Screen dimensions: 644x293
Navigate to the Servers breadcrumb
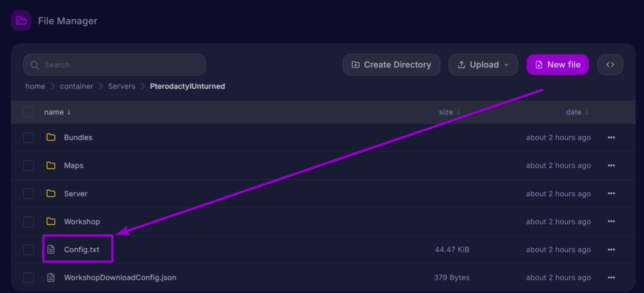pyautogui.click(x=121, y=87)
